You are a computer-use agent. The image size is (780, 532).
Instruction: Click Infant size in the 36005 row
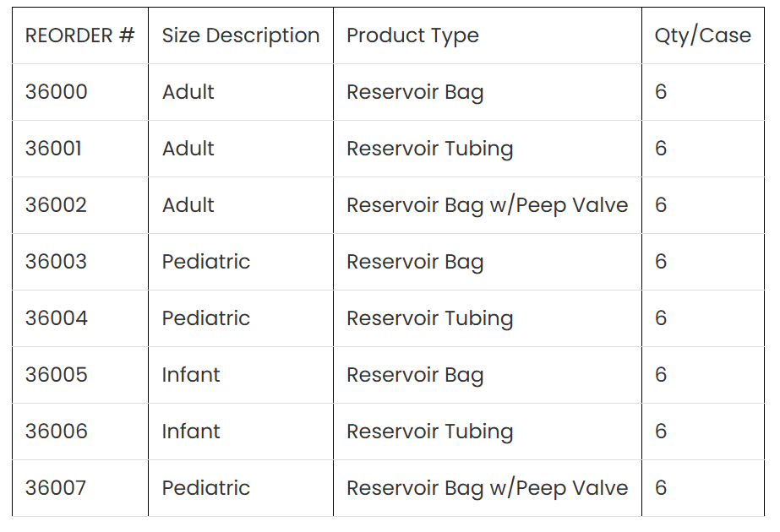pyautogui.click(x=191, y=375)
